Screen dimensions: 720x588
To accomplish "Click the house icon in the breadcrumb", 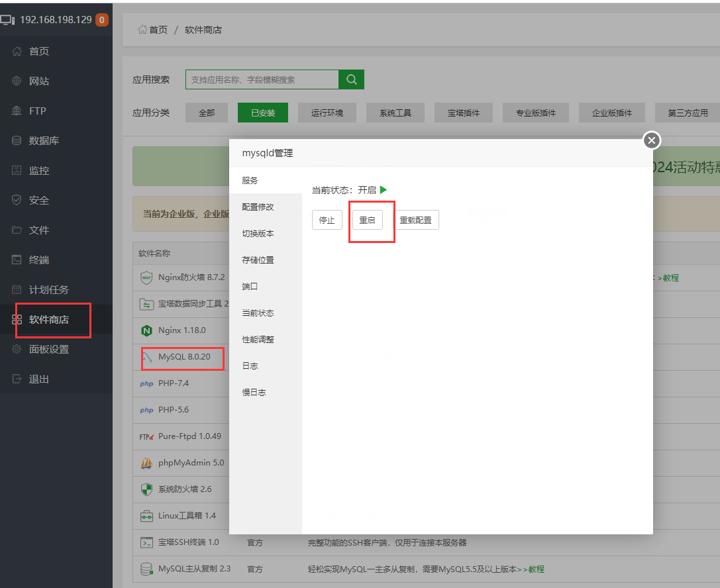I will (142, 29).
